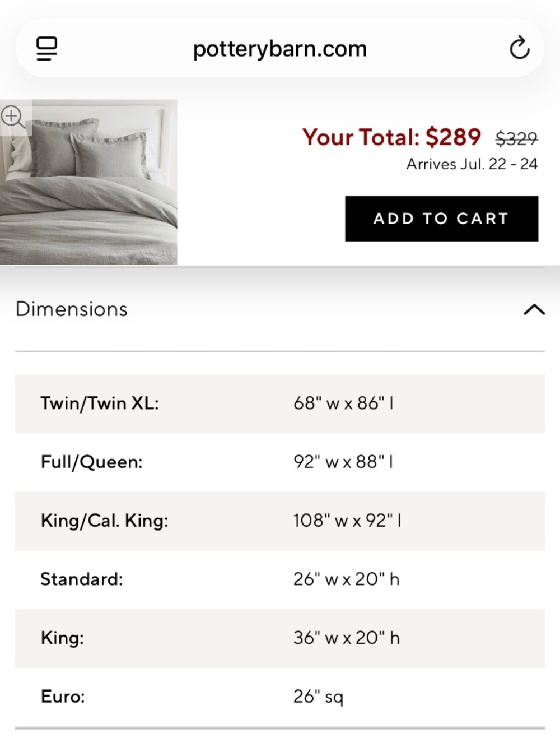Click the Your Total: $289 price
Image resolution: width=560 pixels, height=747 pixels.
(391, 137)
